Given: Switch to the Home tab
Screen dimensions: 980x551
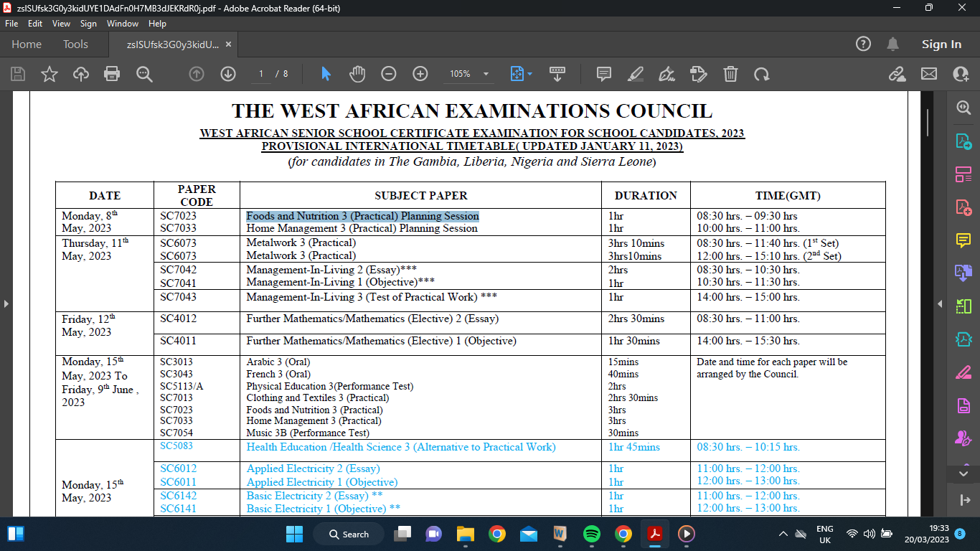Looking at the screenshot, I should [27, 44].
